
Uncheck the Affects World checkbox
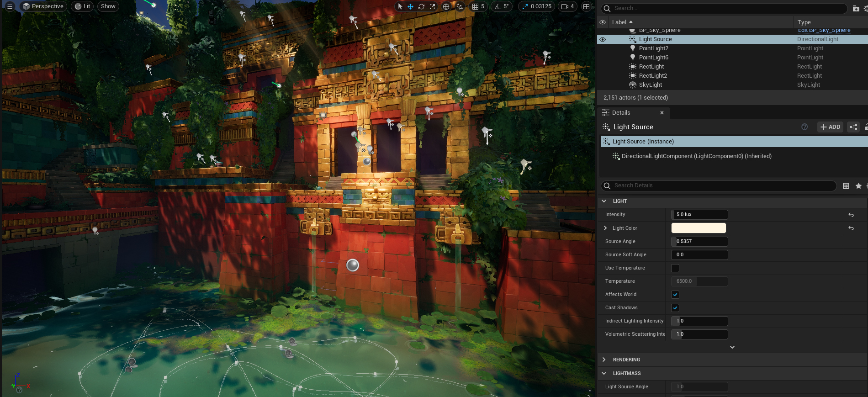coord(675,295)
